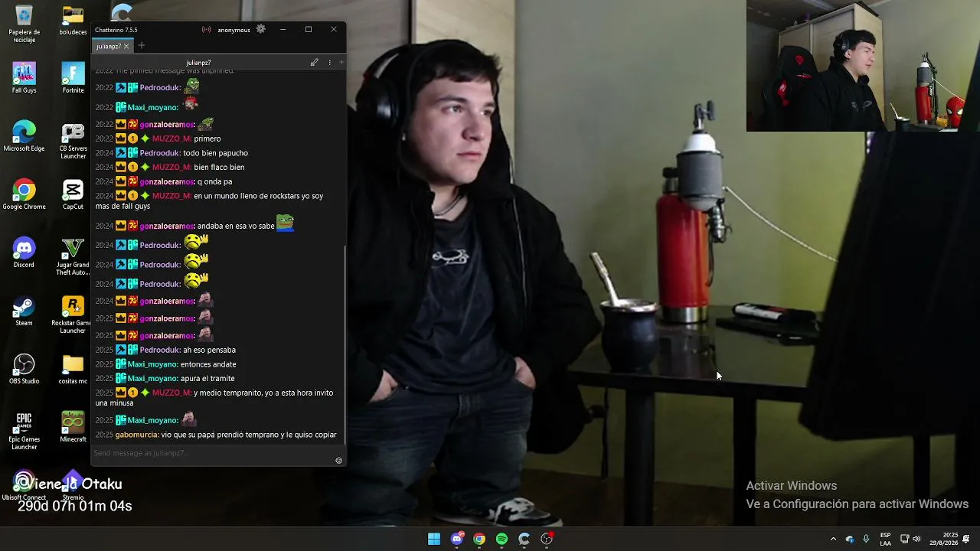Select Jugar Grand Theft Auto shortcut

(73, 256)
